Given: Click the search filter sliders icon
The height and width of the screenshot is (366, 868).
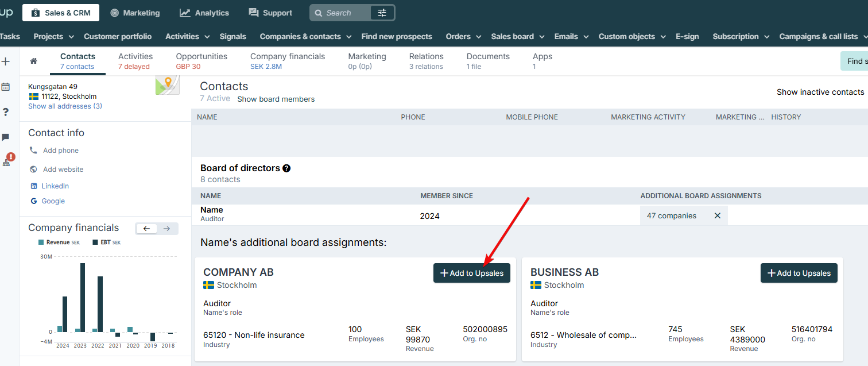Looking at the screenshot, I should (382, 13).
